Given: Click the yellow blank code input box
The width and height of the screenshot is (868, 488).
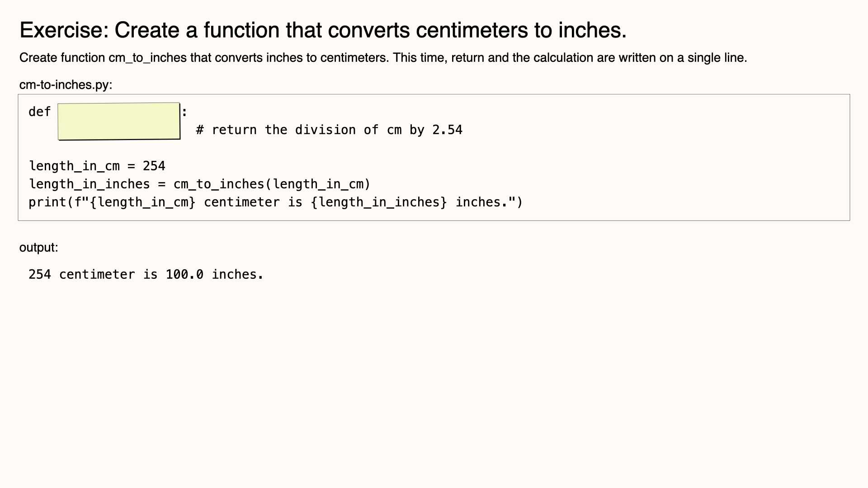Looking at the screenshot, I should (x=119, y=121).
